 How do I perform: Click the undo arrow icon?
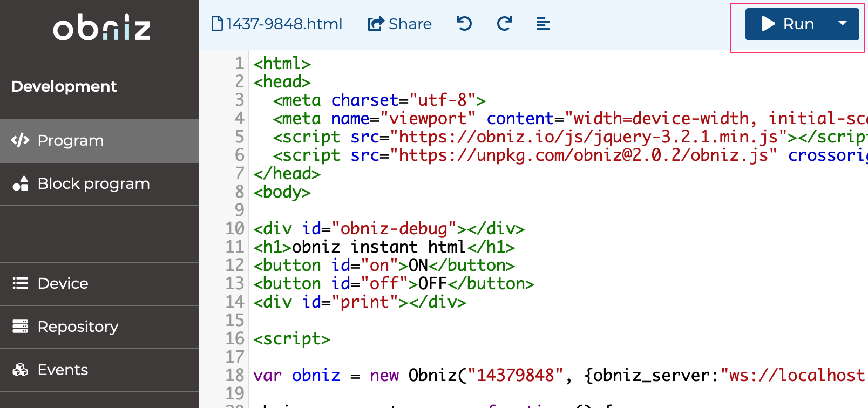(464, 24)
